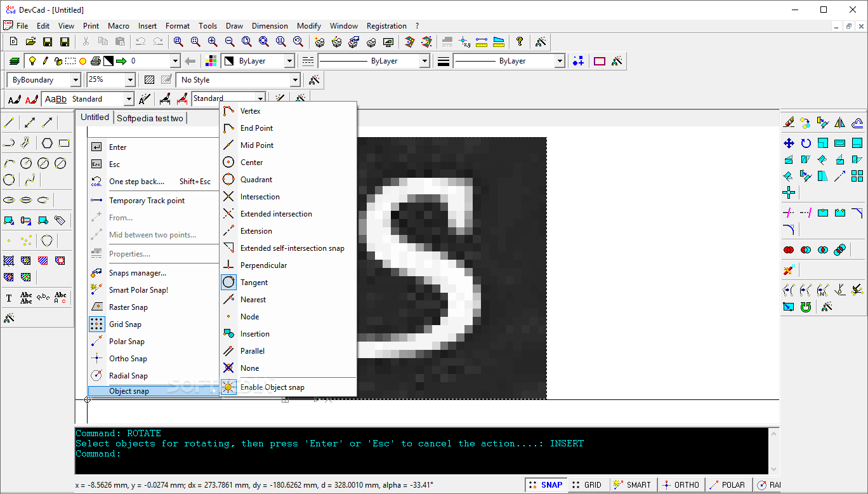Select the Array four-squares tool
Screen dimensions: 868x494
point(857,176)
